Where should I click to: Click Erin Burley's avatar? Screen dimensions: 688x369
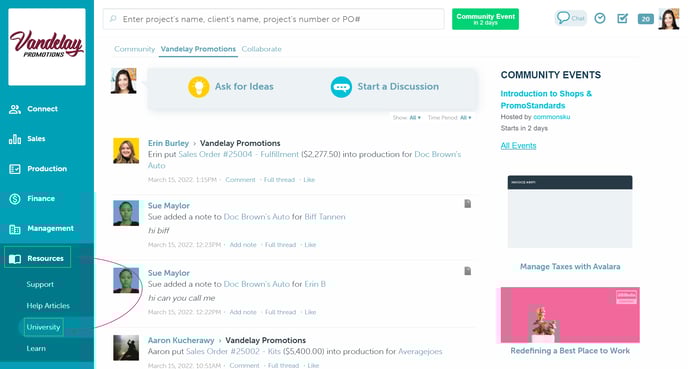tap(126, 150)
